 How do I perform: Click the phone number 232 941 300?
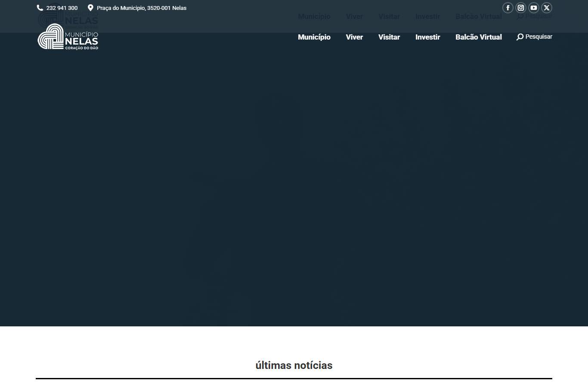point(62,8)
